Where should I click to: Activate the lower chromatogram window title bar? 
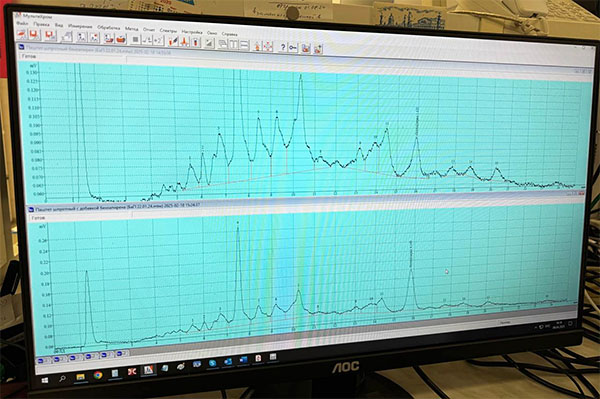115,209
